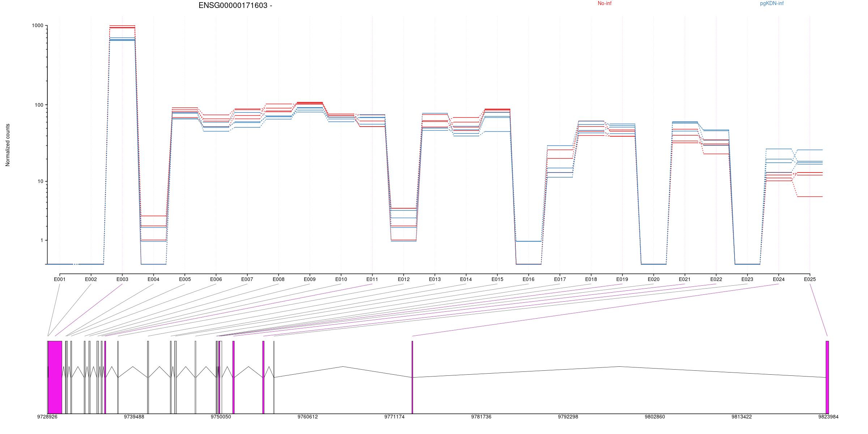Viewport: 868px width, 434px height.
Task: Click genomic coordinate 9823984
Action: tap(829, 417)
